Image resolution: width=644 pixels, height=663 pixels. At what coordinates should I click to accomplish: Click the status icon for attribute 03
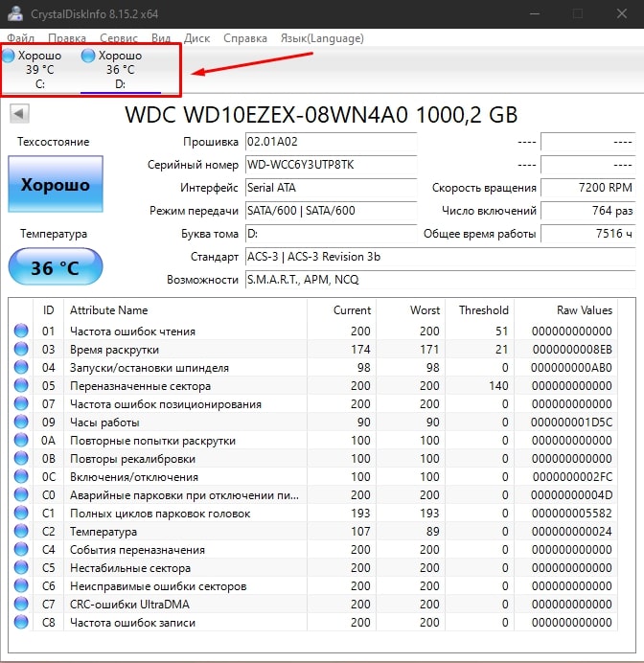pos(21,349)
